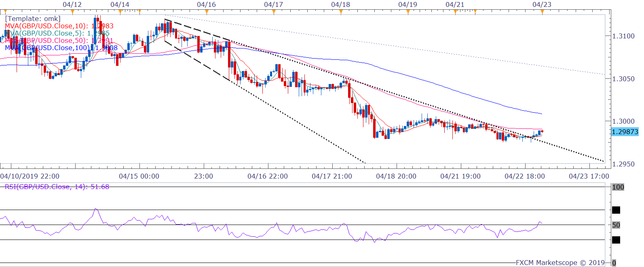Viewport: 644px width, 267px height.
Task: Select the orange day marker below 04/18
Action: pyautogui.click(x=341, y=12)
